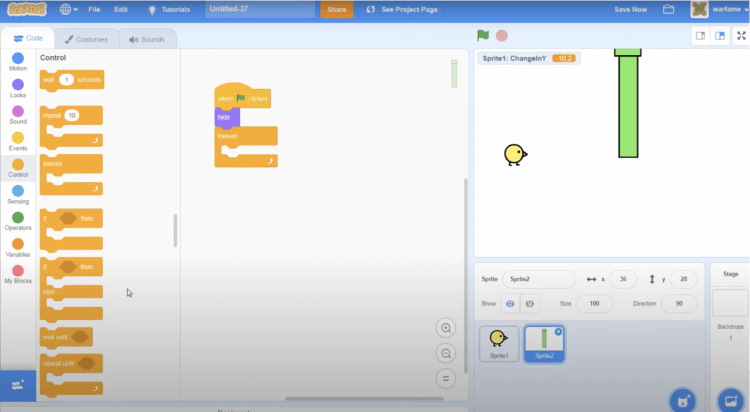Viewport: 750px width, 412px height.
Task: Select the Looks block category
Action: click(18, 89)
